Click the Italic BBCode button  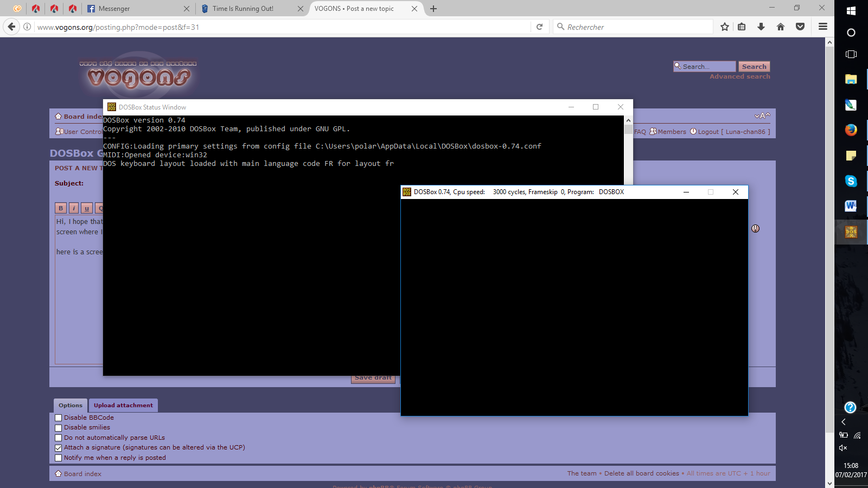click(74, 208)
